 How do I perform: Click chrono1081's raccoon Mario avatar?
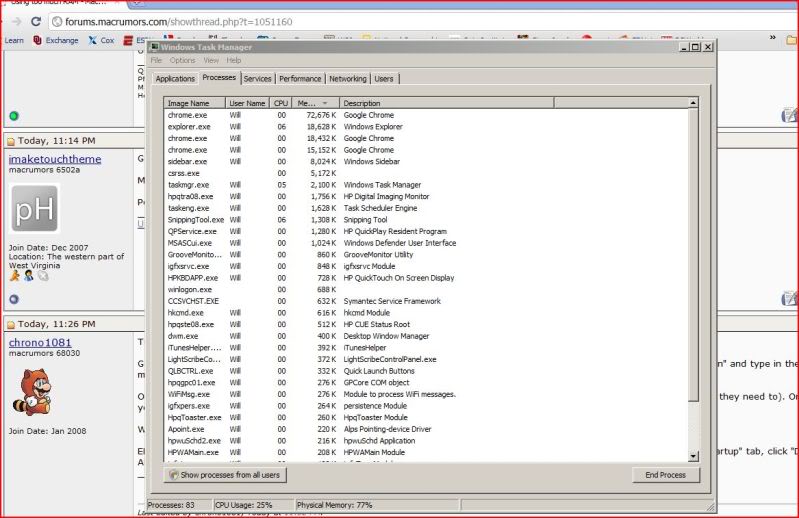point(32,392)
